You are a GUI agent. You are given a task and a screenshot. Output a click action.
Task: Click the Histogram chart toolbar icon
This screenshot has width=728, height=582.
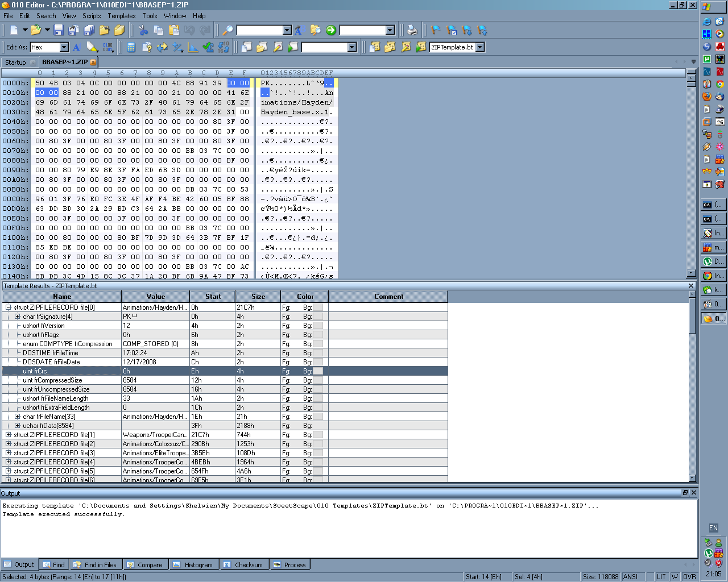[x=193, y=47]
